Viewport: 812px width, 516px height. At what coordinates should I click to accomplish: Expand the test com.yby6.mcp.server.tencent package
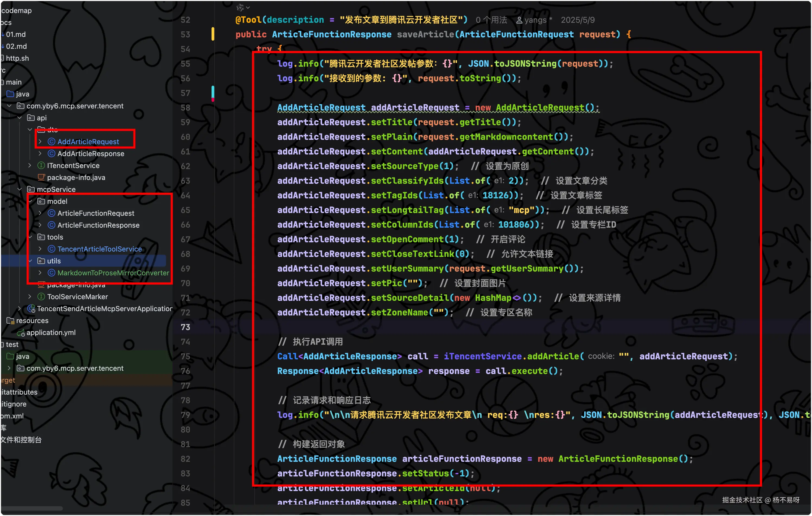tap(9, 368)
